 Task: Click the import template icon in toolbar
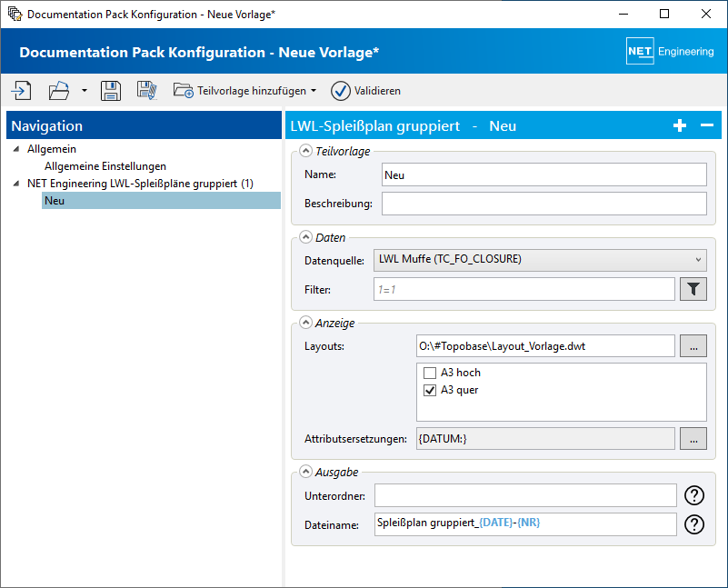point(21,91)
